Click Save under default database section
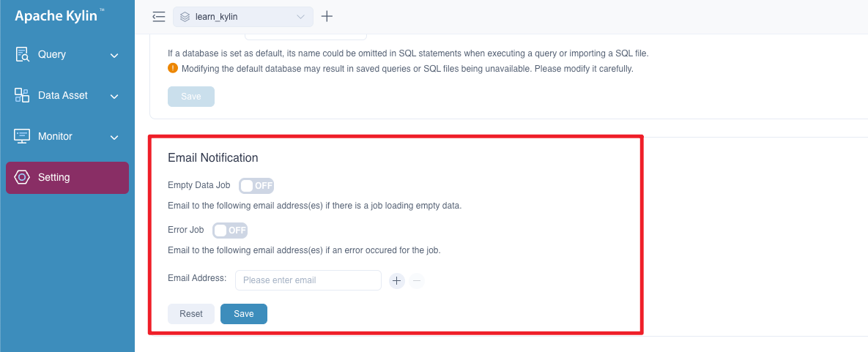 tap(190, 97)
